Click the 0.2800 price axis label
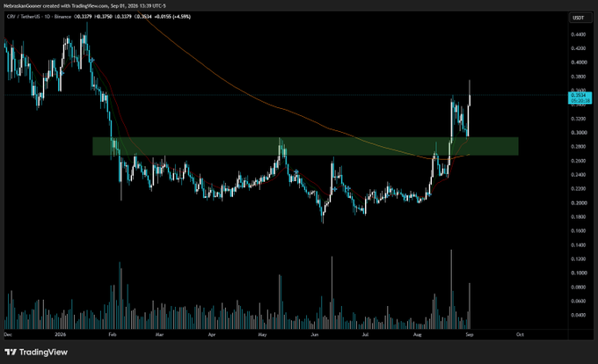598x364 pixels. 578,147
